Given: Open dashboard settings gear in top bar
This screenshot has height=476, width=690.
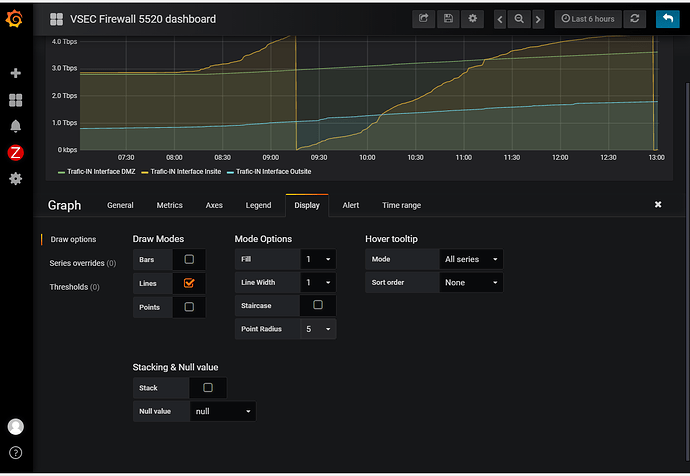Looking at the screenshot, I should 473,19.
